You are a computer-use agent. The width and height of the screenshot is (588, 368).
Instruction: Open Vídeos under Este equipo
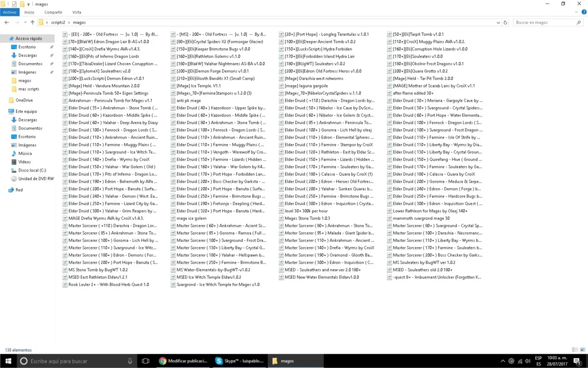point(24,162)
